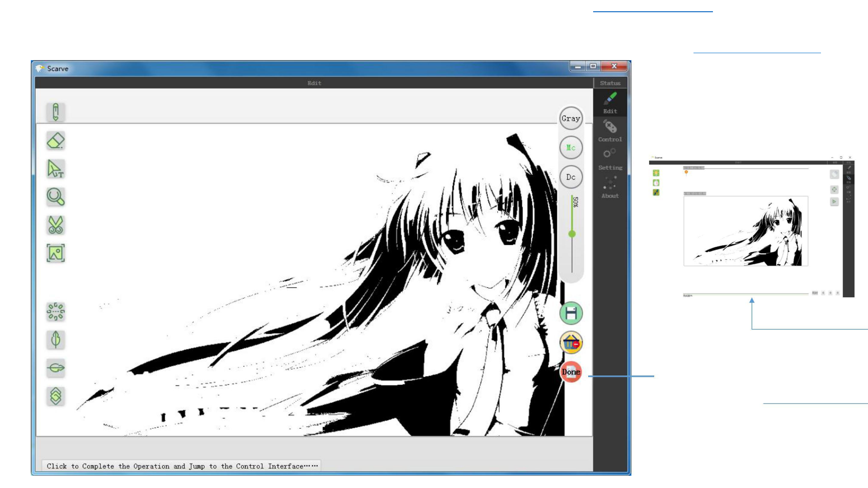The width and height of the screenshot is (868, 488).
Task: Click the horizontal leaf flip icon
Action: click(x=56, y=368)
